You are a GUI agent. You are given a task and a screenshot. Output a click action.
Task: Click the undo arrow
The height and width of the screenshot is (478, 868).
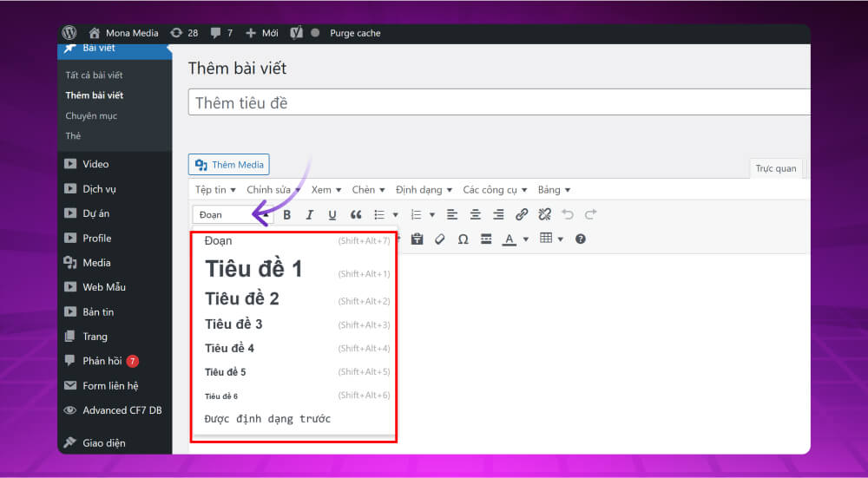[568, 214]
